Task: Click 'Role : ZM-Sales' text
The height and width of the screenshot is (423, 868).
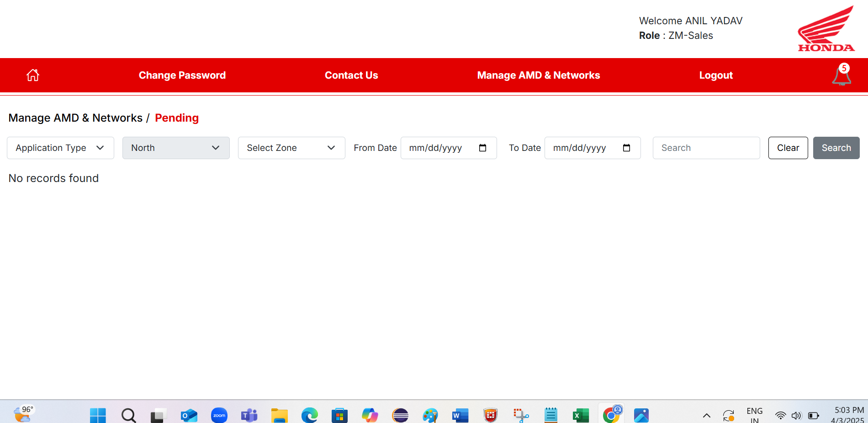Action: click(676, 35)
